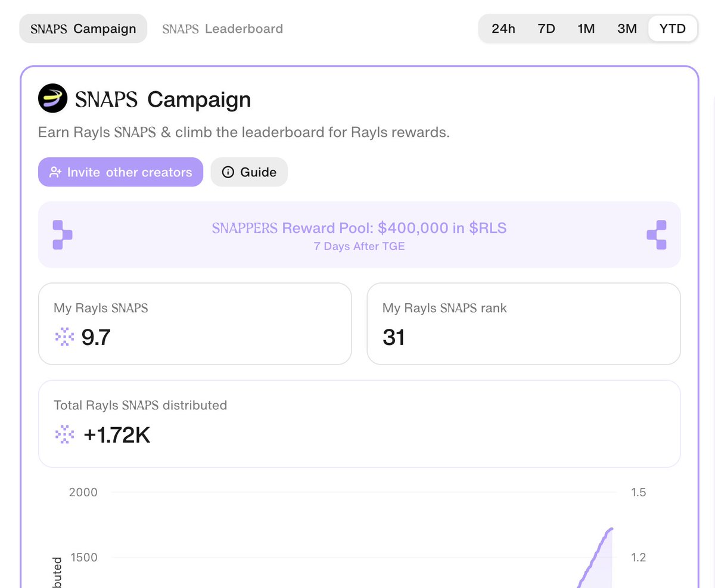Click the Rayls logo beside SNAPS Campaign
Screen dimensions: 715x588
click(x=53, y=98)
